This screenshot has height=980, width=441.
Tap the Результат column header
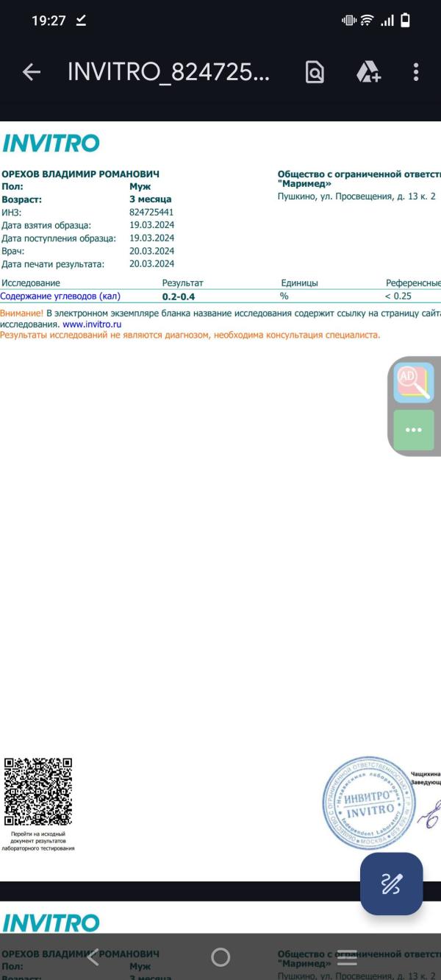click(x=182, y=283)
